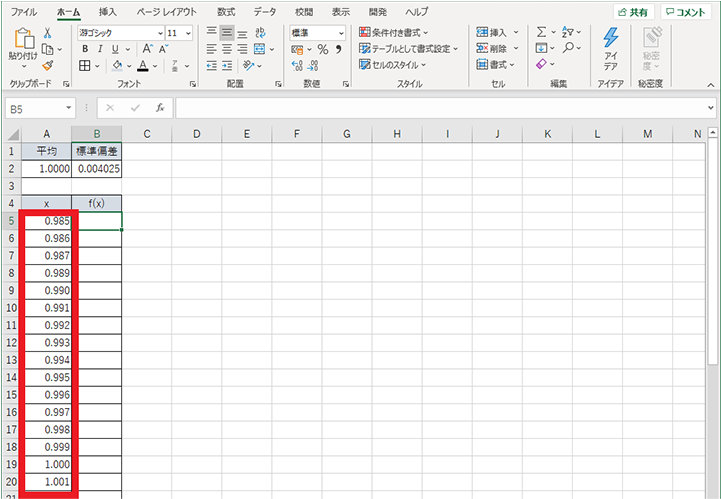The width and height of the screenshot is (721, 499).
Task: Toggle middle vertical alignment
Action: 227,32
